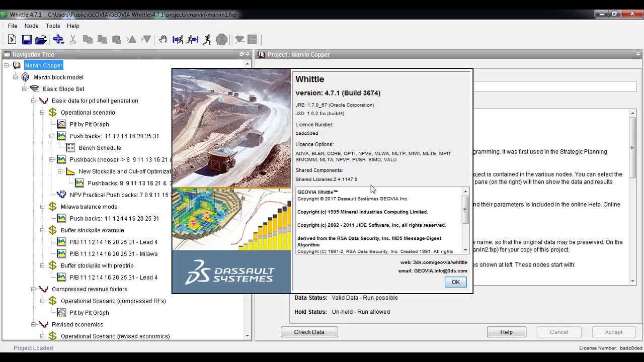Click the Run to node icon (arrow before runner)
644x362 pixels.
178,39
